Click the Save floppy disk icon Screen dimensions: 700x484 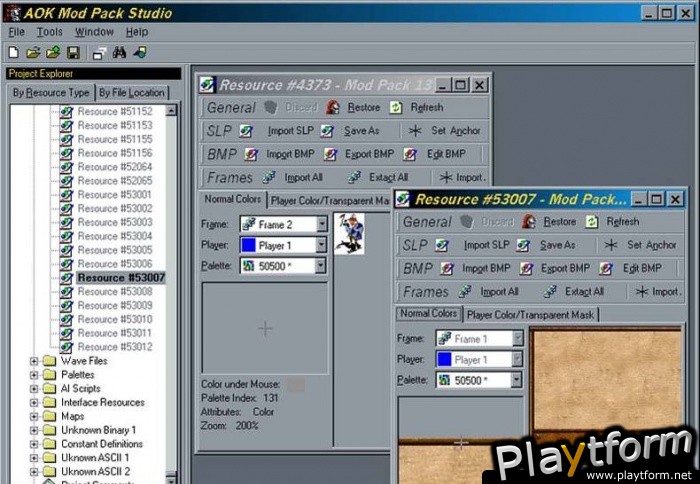click(73, 53)
